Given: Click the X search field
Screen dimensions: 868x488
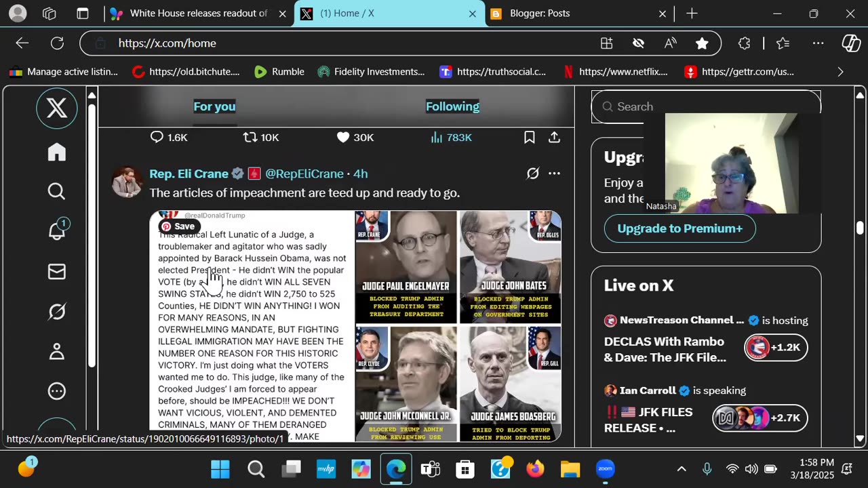Looking at the screenshot, I should pos(706,106).
